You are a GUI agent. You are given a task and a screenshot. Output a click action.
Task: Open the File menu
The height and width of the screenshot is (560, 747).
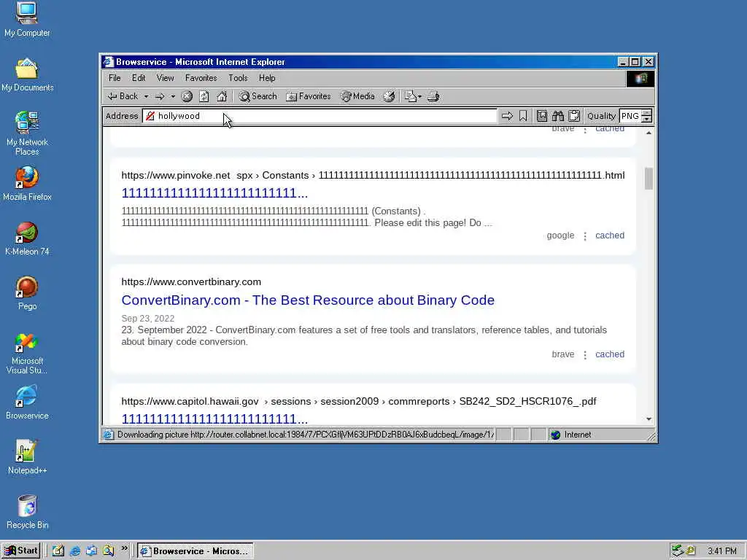click(115, 78)
